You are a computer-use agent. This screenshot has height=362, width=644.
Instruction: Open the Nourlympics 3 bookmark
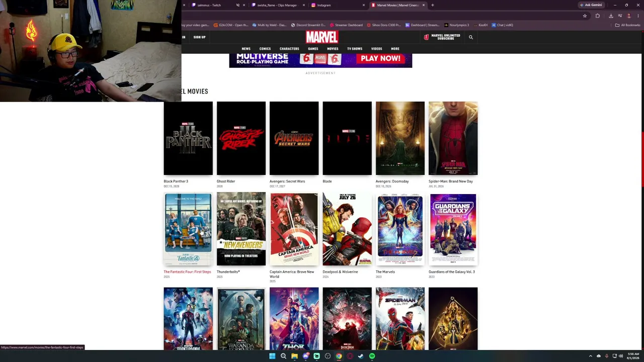456,25
